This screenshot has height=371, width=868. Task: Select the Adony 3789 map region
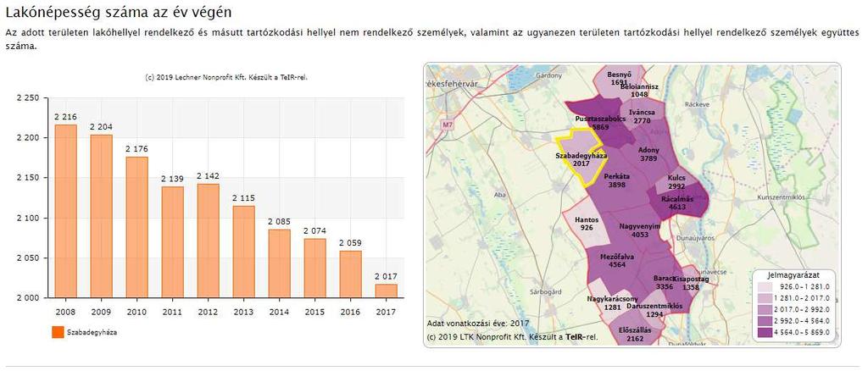pyautogui.click(x=648, y=153)
